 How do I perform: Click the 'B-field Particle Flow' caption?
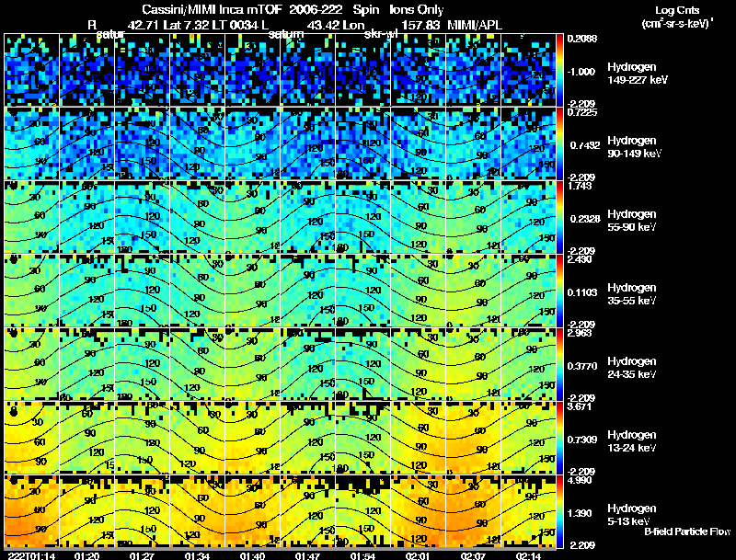[687, 531]
